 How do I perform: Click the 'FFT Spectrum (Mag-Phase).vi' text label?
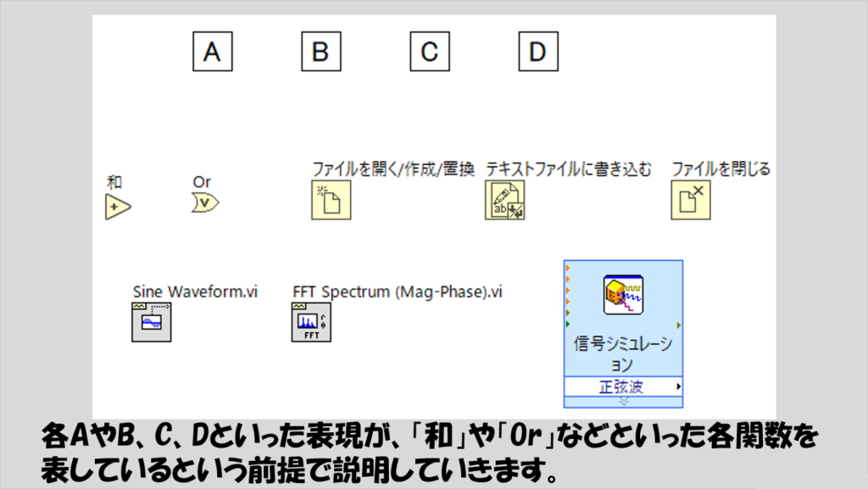pyautogui.click(x=398, y=292)
